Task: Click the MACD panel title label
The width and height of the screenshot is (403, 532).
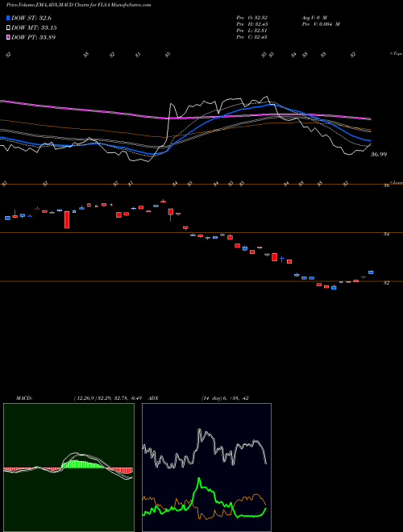Action: pyautogui.click(x=24, y=398)
